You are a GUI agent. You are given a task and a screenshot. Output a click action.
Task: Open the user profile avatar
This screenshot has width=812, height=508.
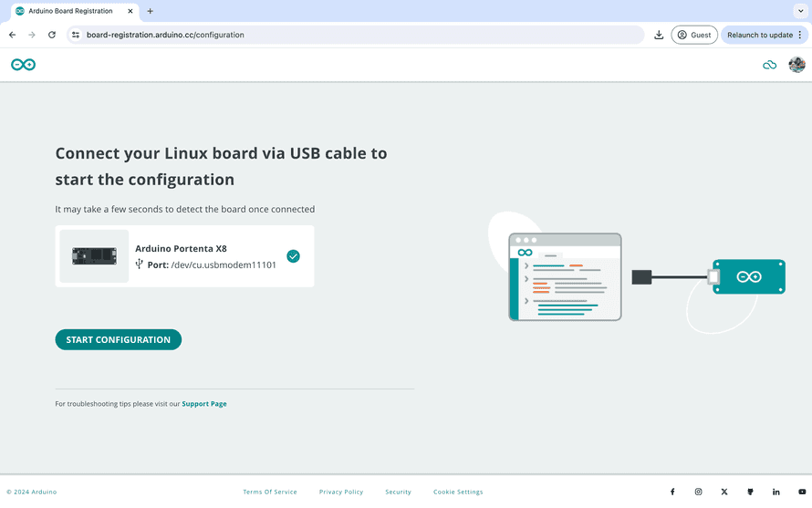[796, 65]
